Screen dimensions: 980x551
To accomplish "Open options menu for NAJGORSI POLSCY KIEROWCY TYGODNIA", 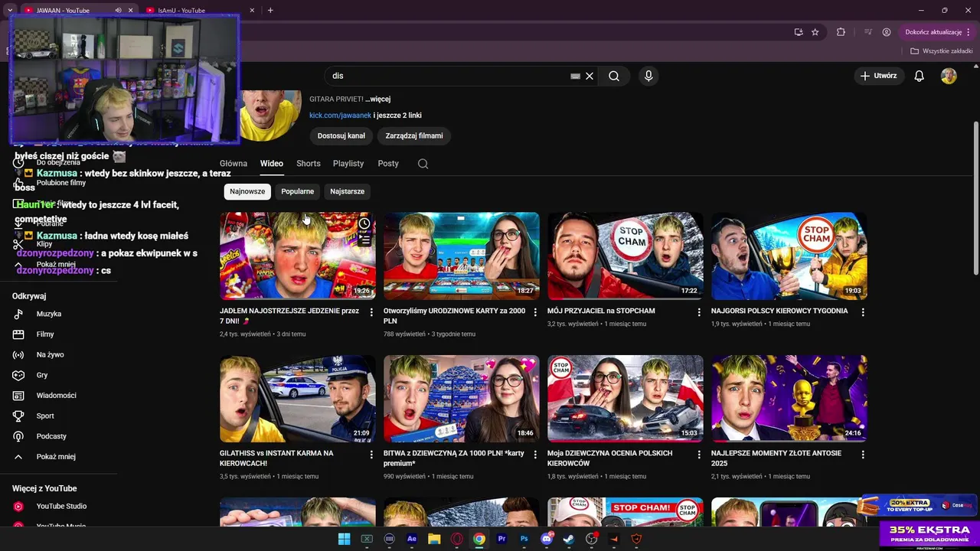I will click(x=863, y=312).
